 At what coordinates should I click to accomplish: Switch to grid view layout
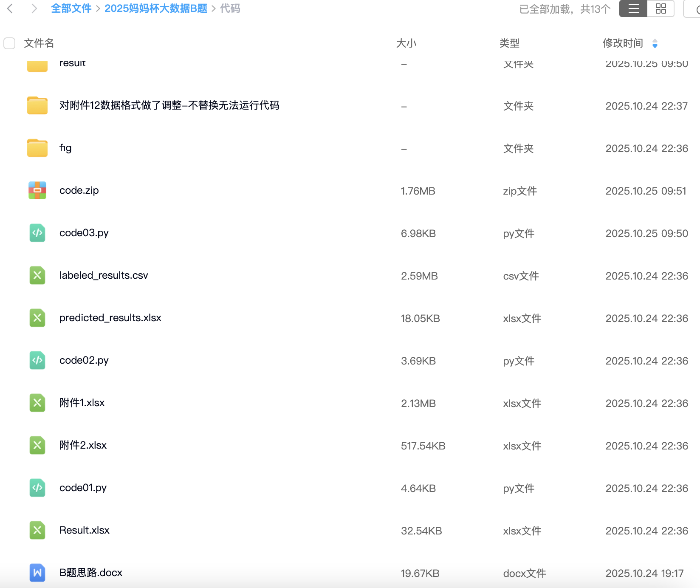click(660, 8)
